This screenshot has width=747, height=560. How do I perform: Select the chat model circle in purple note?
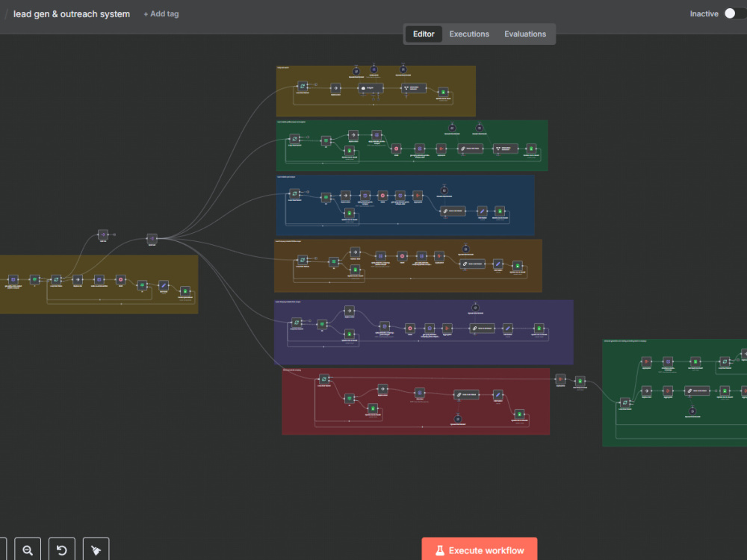click(x=475, y=308)
